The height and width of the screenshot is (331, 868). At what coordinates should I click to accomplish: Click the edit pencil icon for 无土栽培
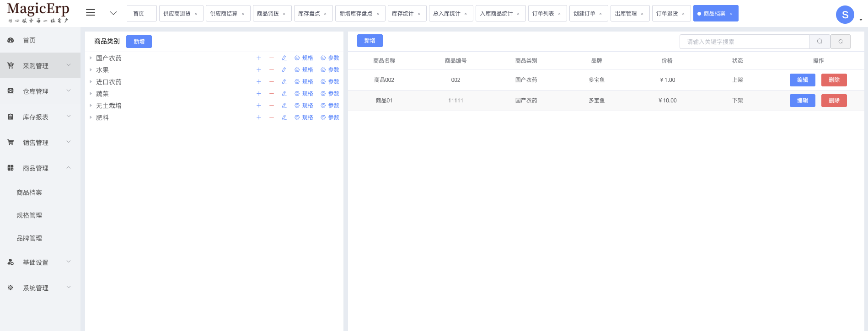[x=284, y=106]
